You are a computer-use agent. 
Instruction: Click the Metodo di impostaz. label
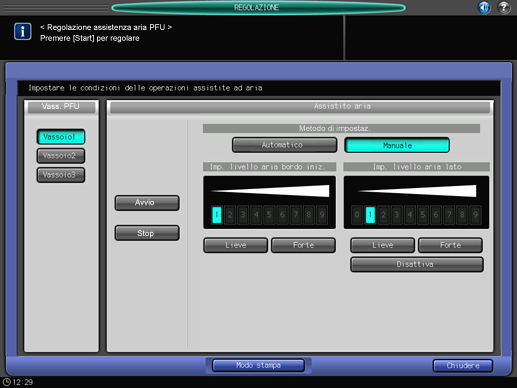341,128
